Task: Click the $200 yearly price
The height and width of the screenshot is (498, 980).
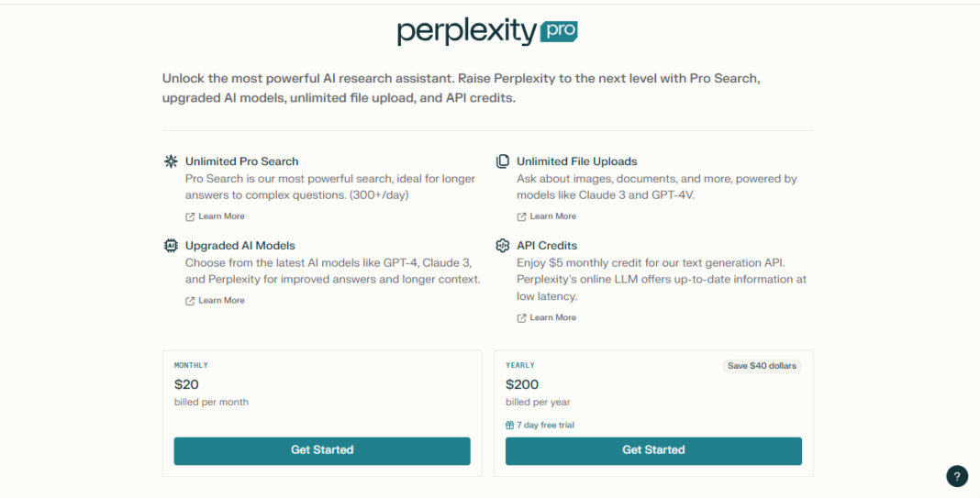Action: (x=522, y=384)
